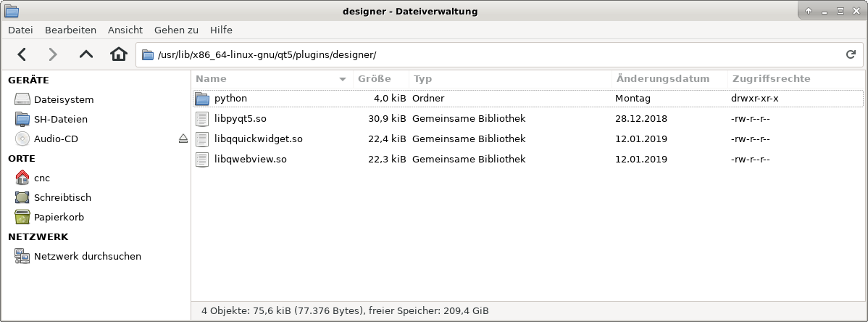Open Dateisystem in the sidebar

coord(64,100)
